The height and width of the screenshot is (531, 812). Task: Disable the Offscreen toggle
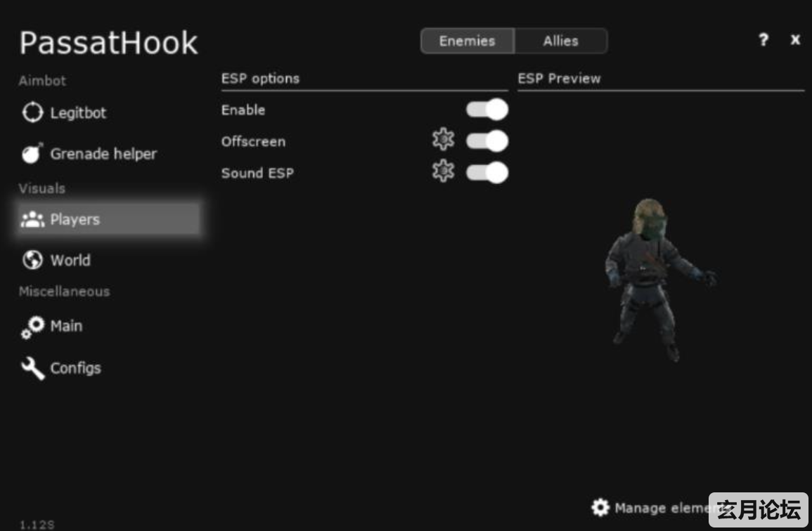(x=486, y=141)
